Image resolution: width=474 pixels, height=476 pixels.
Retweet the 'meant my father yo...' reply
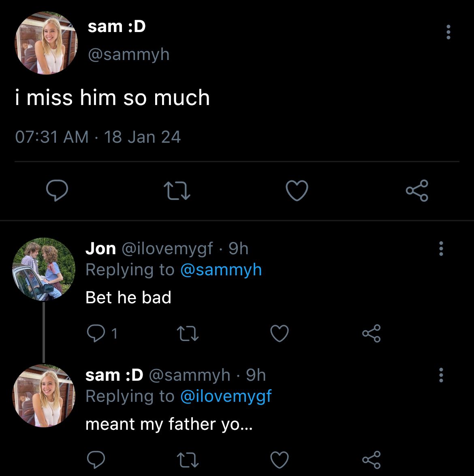188,459
